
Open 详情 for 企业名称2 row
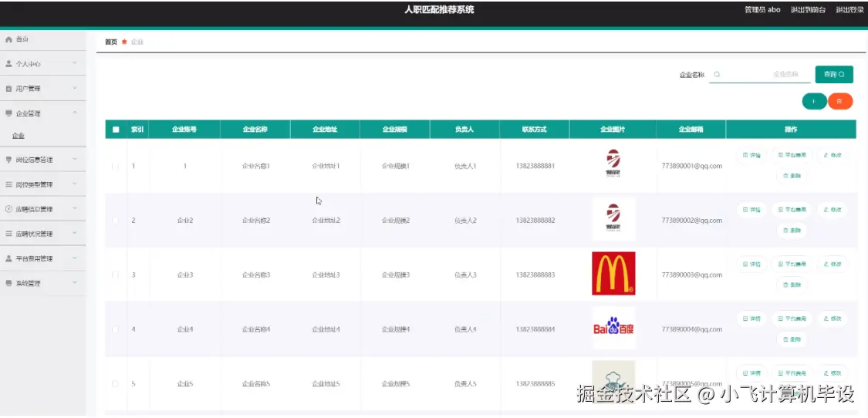coord(751,210)
